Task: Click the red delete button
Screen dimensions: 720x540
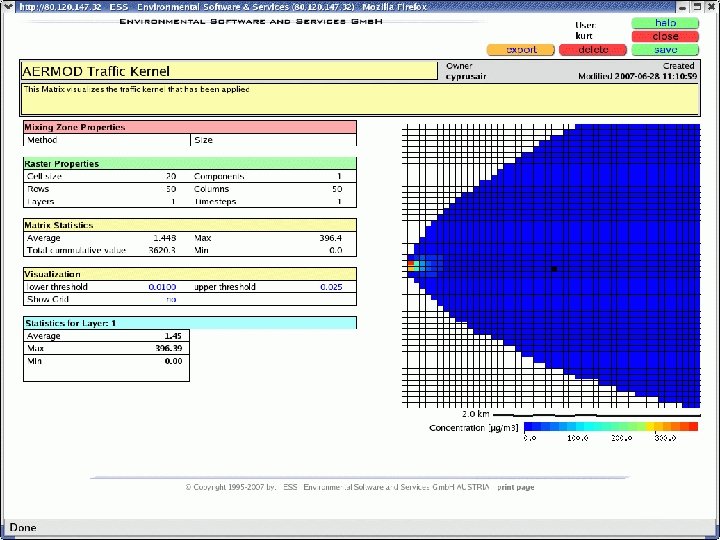Action: tap(593, 50)
